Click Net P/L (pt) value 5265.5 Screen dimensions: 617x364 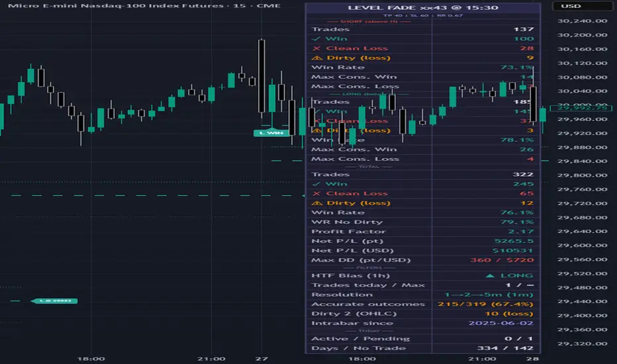[514, 241]
